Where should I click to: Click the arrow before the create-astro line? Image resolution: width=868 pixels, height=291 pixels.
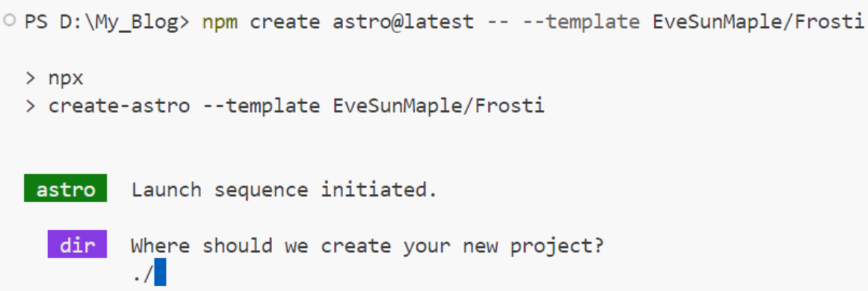(30, 106)
